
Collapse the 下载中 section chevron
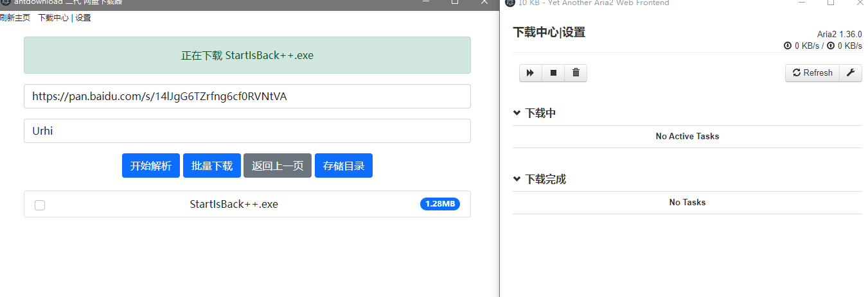[517, 114]
